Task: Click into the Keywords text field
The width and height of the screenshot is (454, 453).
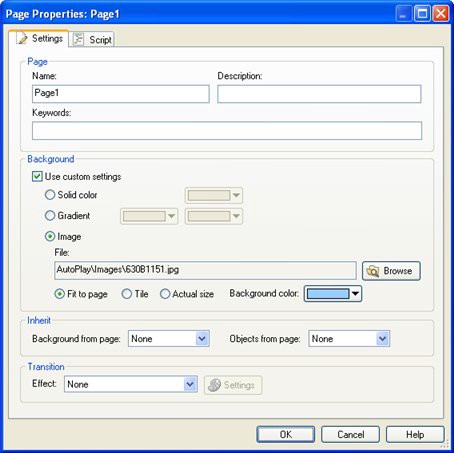Action: tap(227, 131)
